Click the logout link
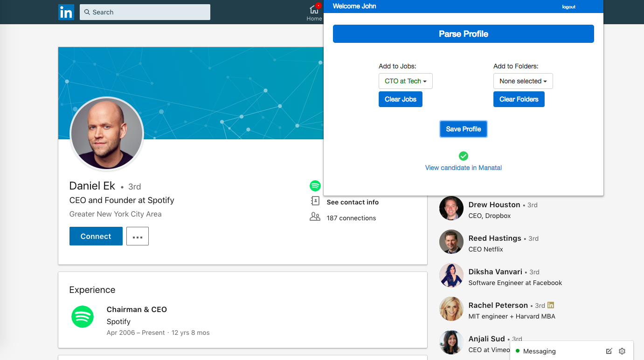 pos(568,7)
